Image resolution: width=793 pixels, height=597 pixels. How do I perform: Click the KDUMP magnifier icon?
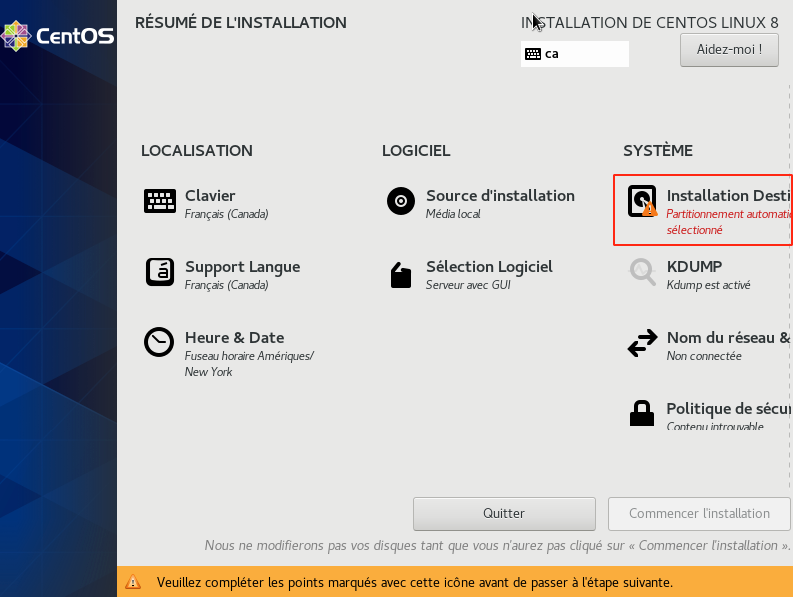pos(642,272)
